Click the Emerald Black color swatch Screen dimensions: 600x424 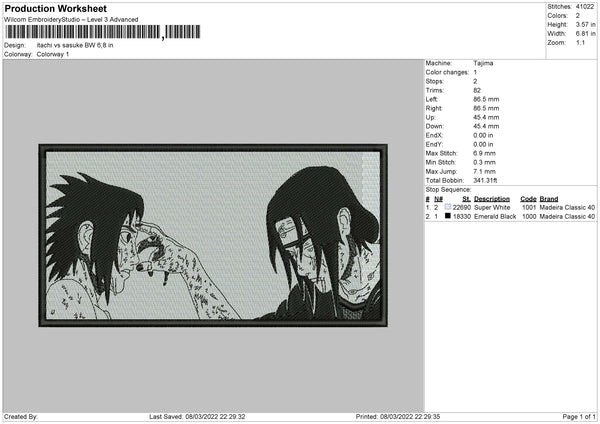pos(448,216)
